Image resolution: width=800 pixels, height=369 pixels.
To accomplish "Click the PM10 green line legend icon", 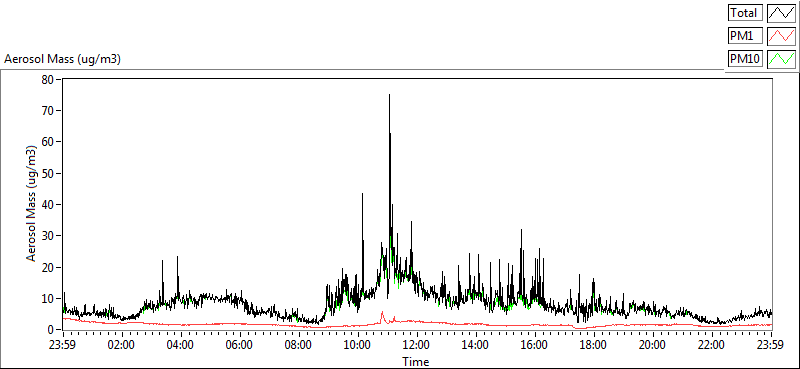I will [781, 59].
